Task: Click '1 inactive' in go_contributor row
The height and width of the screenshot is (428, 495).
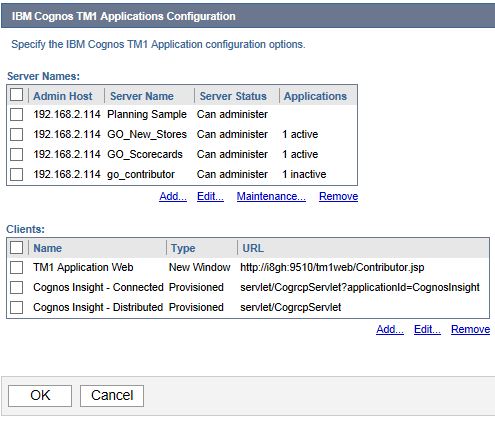Action: click(304, 174)
